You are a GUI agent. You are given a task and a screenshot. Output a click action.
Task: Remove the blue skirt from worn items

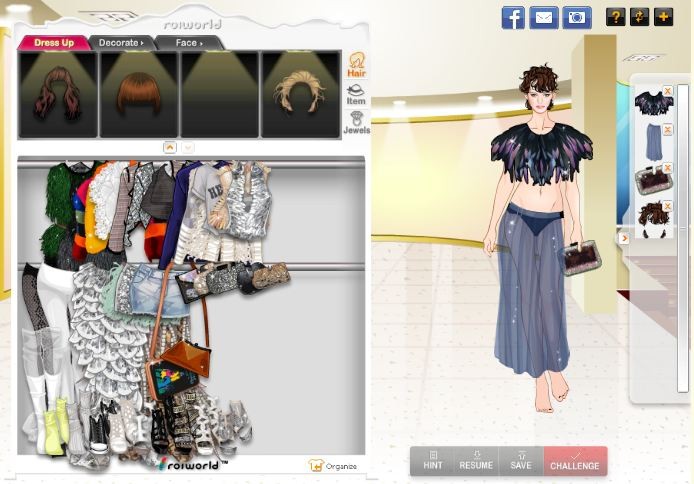coord(667,130)
